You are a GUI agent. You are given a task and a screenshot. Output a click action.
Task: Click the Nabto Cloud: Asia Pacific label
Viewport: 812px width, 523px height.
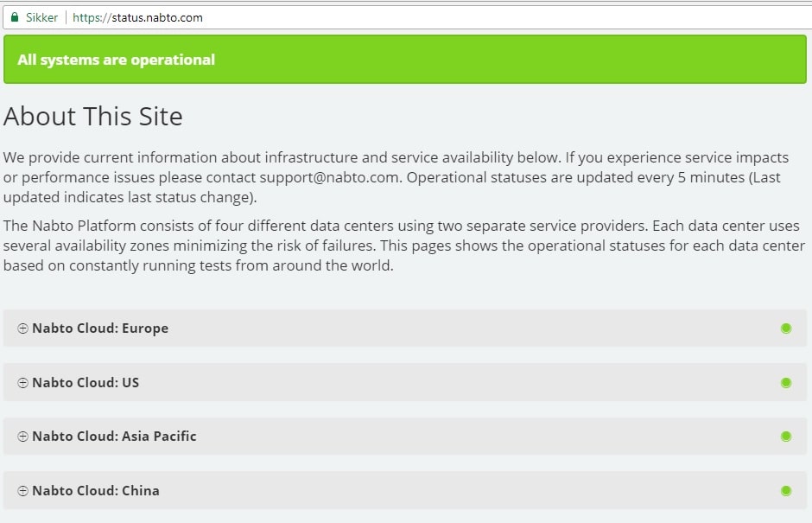click(x=114, y=437)
